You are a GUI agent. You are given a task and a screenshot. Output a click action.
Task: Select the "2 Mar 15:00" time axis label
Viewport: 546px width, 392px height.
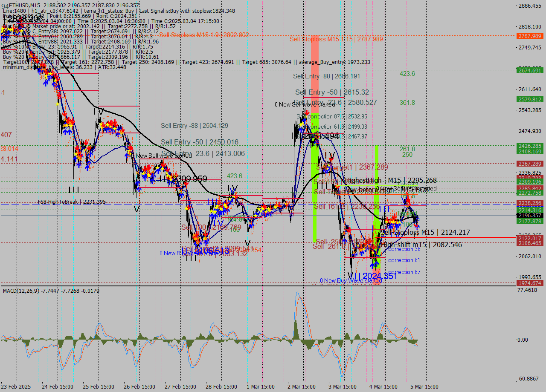coord(302,387)
